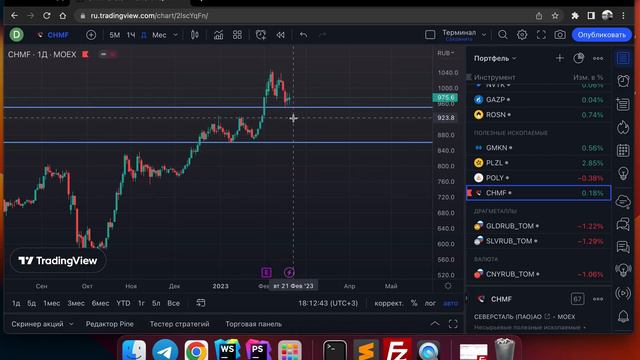Open the hotlists flame icon in sidebar
The image size is (640, 360).
point(623,127)
